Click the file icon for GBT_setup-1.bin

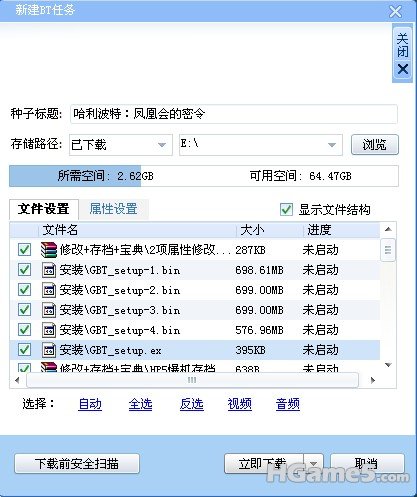tap(49, 270)
